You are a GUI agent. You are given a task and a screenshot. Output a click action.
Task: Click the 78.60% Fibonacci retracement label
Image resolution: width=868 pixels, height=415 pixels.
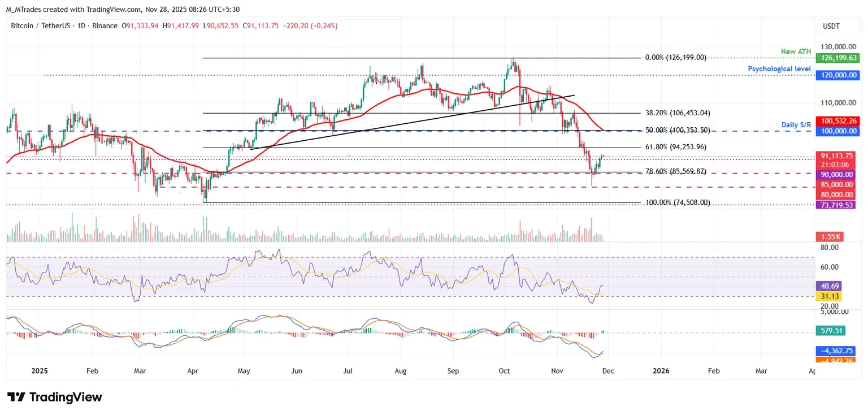point(677,171)
